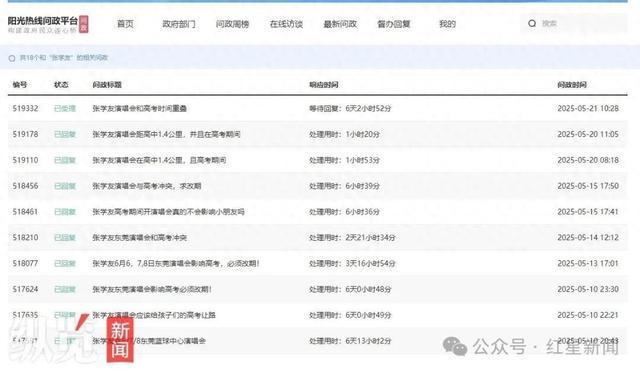Click the red badge beside platform logo
This screenshot has width=640, height=373.
click(84, 24)
